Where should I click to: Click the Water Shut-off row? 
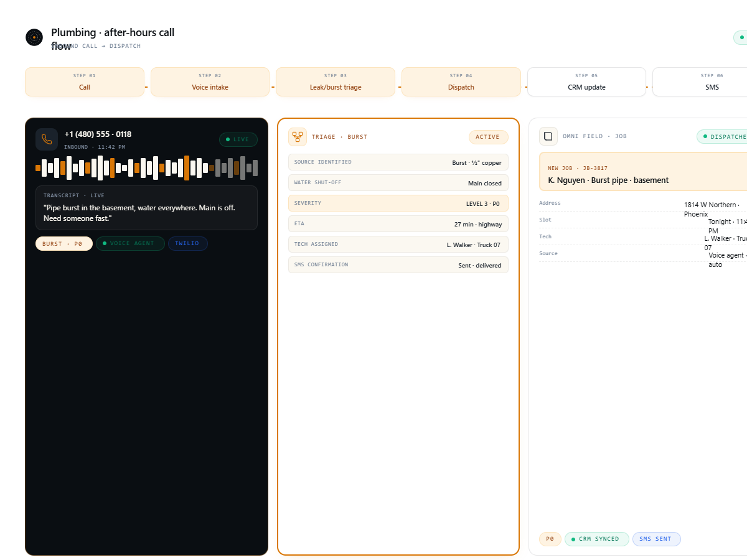[398, 183]
